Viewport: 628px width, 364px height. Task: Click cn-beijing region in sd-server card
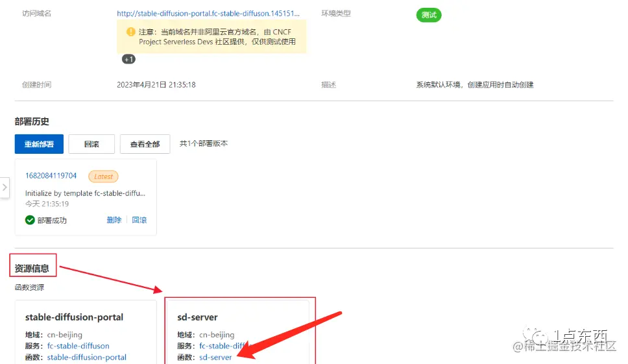tap(217, 335)
